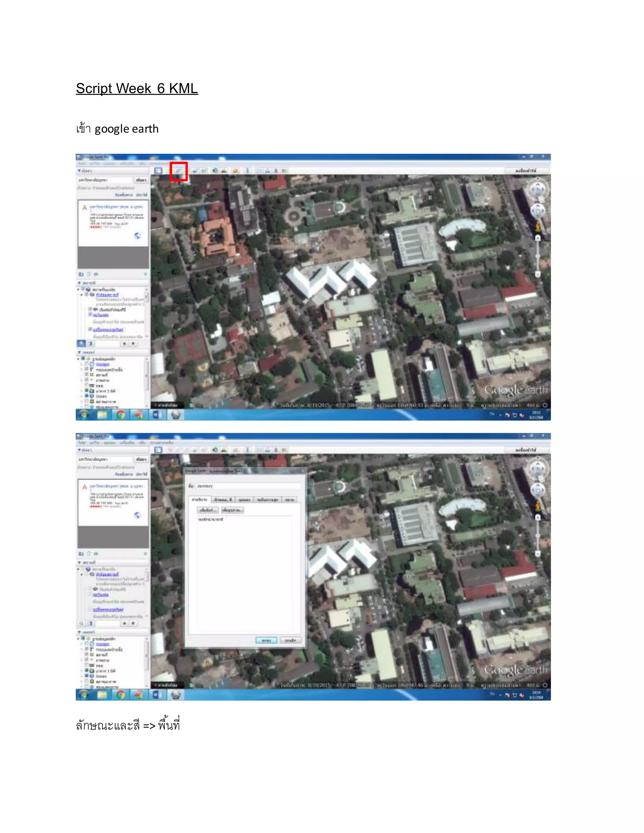Collapse Primary Database tree in second screenshot

pos(79,638)
